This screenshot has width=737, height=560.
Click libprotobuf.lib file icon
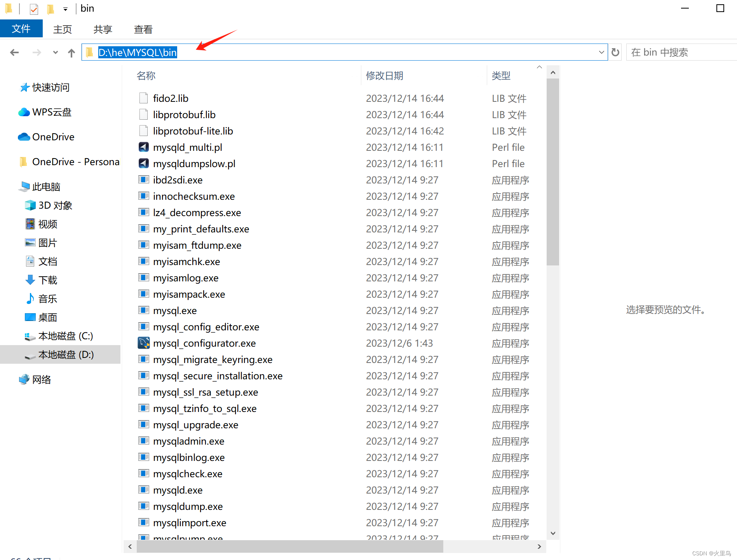click(143, 114)
